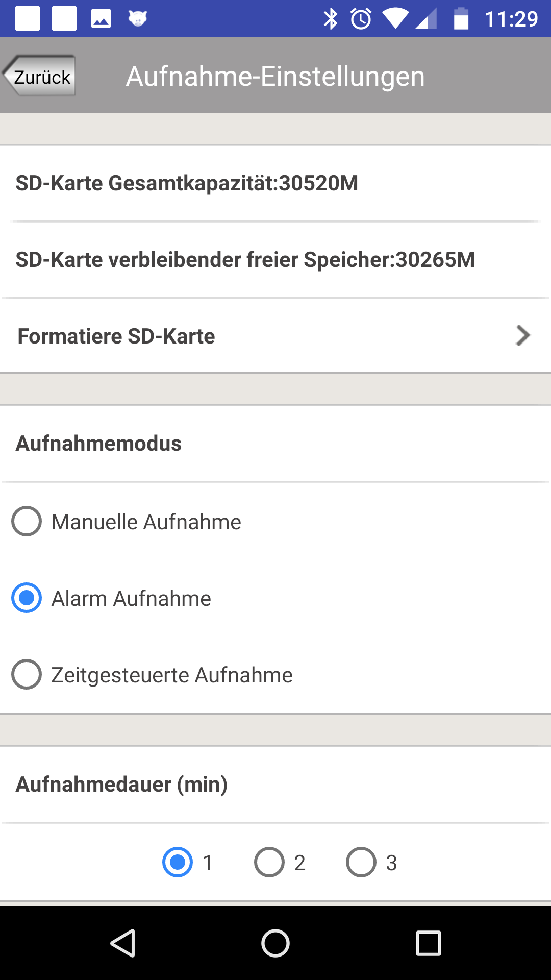
Task: Select Alarm Aufnahme radio button
Action: click(x=27, y=598)
